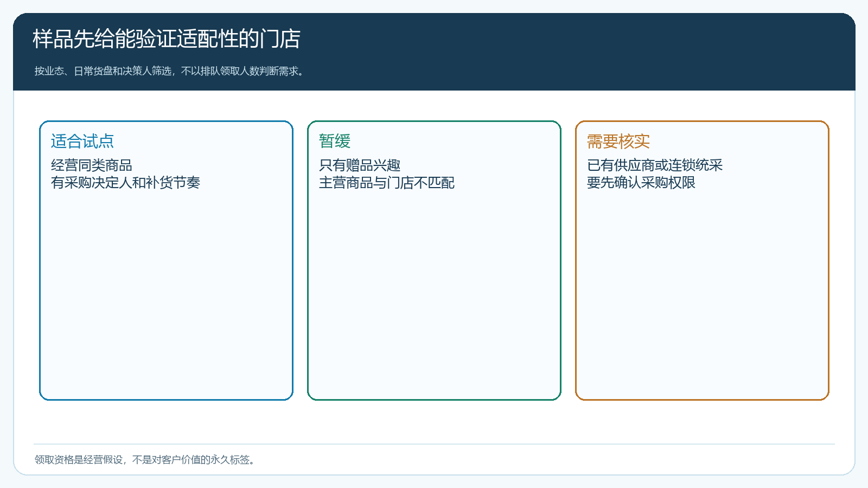
Task: Click the footer note 领取资格是经营假设
Action: tap(145, 460)
